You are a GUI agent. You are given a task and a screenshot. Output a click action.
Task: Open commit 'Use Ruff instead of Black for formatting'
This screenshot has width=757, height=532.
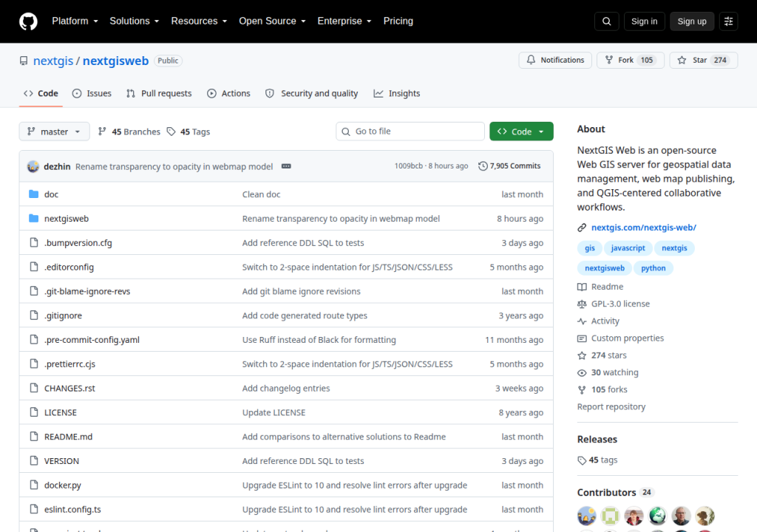click(319, 340)
